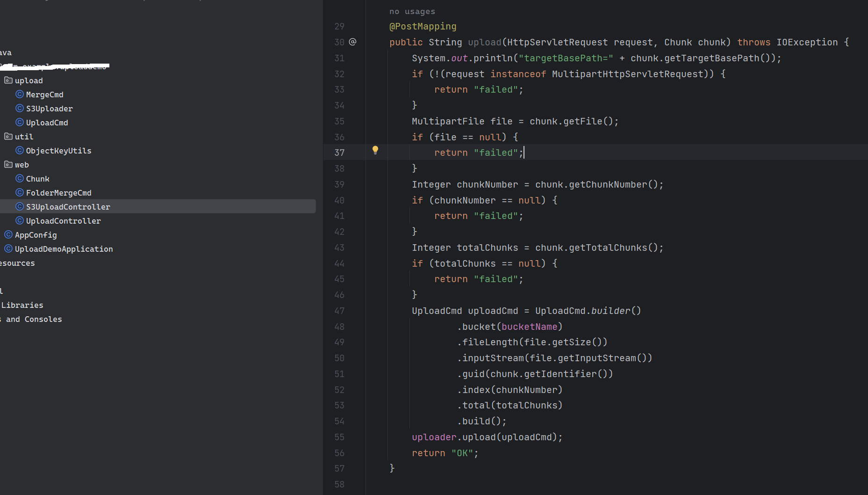Select the util package folder icon
The image size is (868, 495).
click(x=8, y=137)
